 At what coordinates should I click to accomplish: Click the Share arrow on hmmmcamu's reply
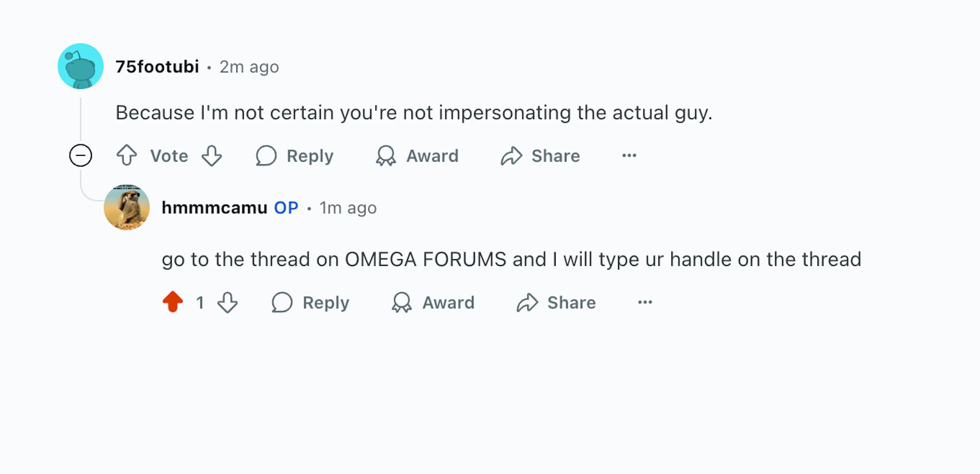coord(527,302)
